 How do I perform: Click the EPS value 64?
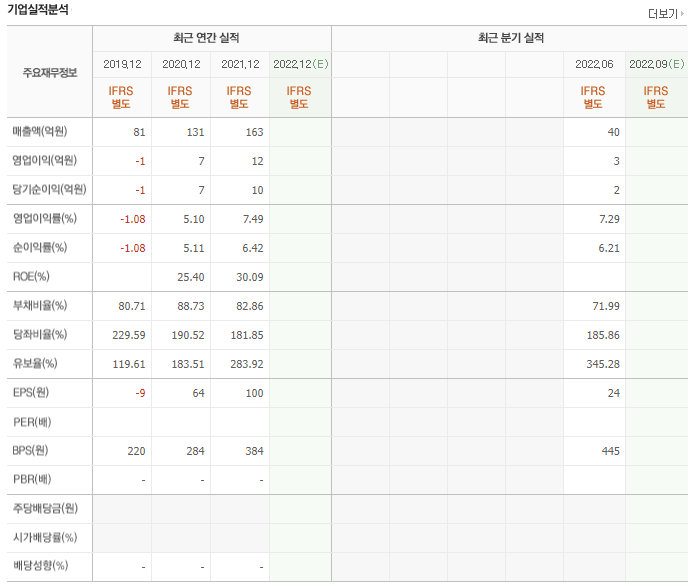click(198, 393)
